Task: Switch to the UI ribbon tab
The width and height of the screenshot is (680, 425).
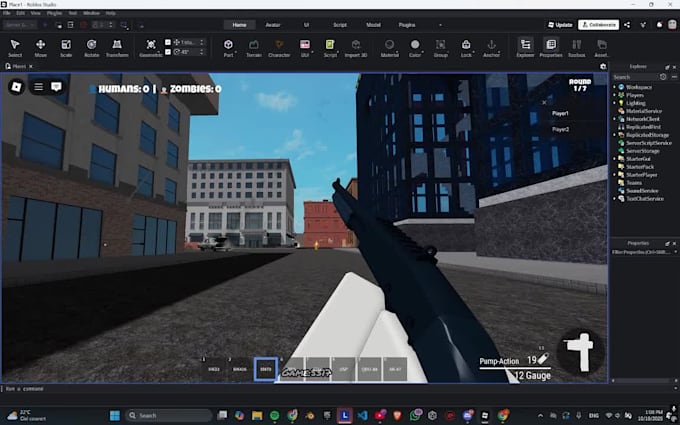Action: point(306,25)
